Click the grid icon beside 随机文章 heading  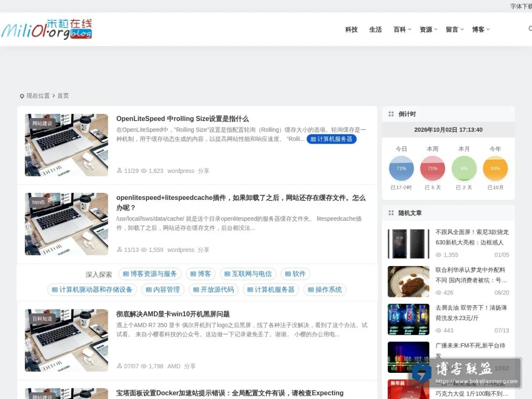coord(391,213)
